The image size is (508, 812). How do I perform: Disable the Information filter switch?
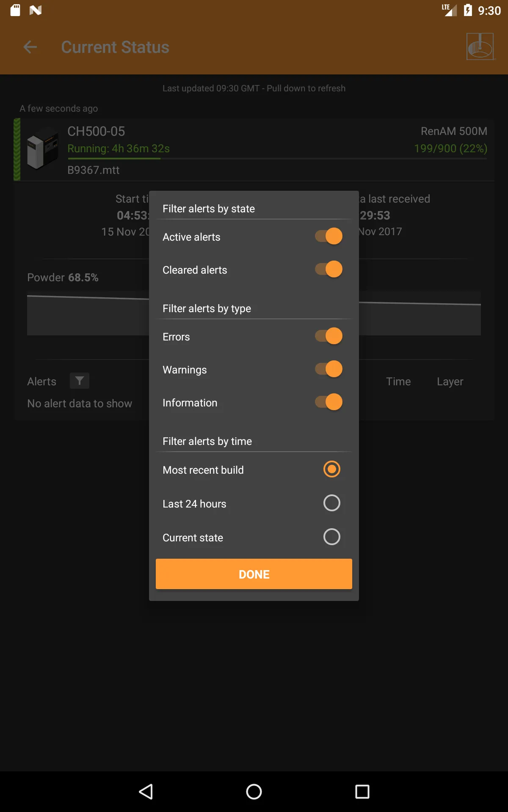point(329,402)
